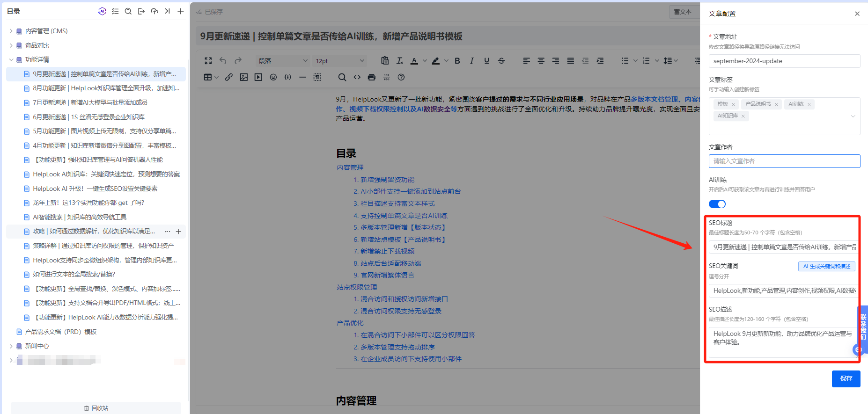Apply italic formatting
This screenshot has width=868, height=414.
coord(472,61)
